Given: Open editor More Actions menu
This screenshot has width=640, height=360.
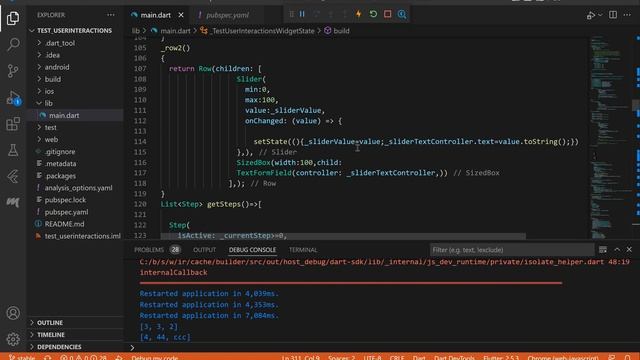Looking at the screenshot, I should pos(627,15).
